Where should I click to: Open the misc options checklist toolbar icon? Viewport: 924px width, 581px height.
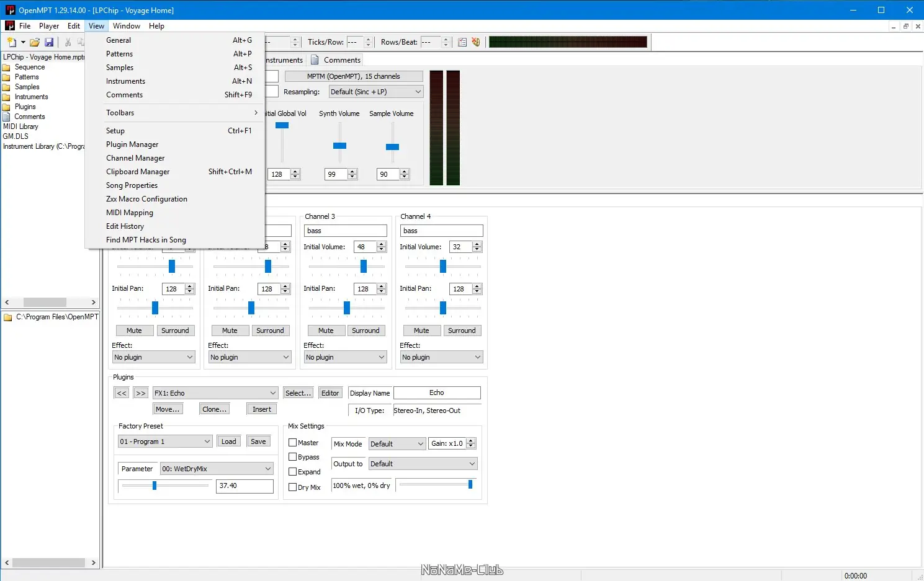tap(462, 42)
